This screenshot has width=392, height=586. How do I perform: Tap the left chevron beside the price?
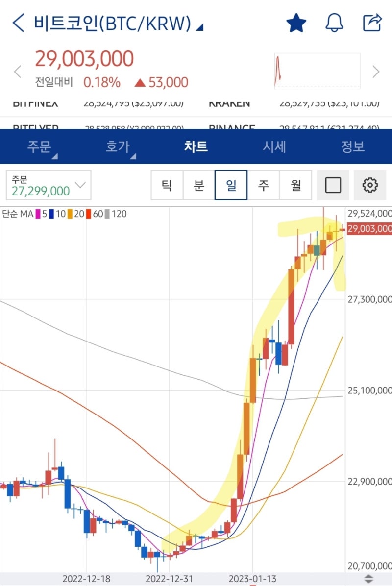click(x=17, y=72)
